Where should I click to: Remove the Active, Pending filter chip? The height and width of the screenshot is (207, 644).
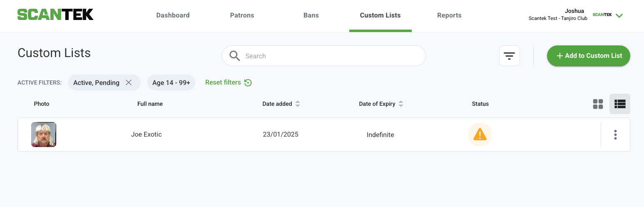click(x=129, y=82)
